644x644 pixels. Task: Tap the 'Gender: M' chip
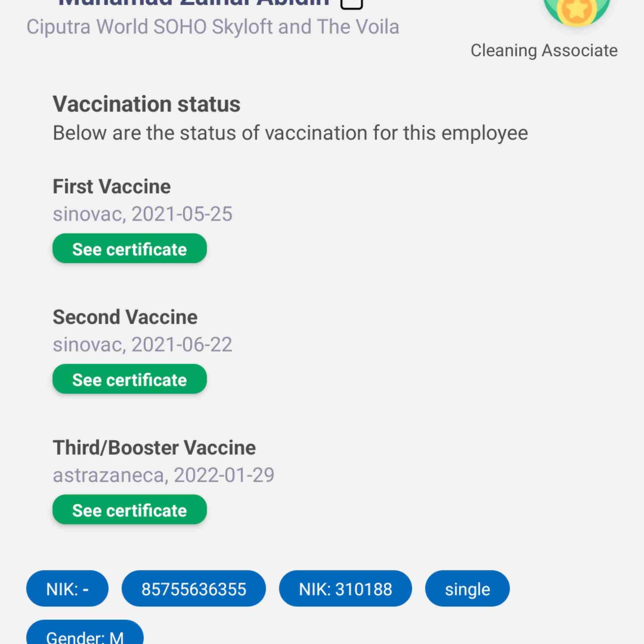click(x=85, y=632)
